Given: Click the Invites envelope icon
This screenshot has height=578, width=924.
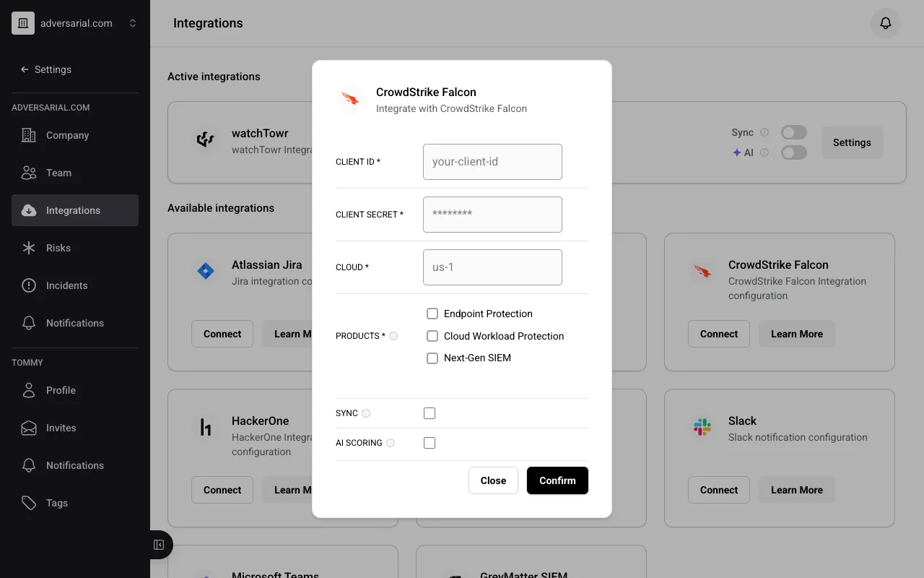Looking at the screenshot, I should tap(29, 428).
